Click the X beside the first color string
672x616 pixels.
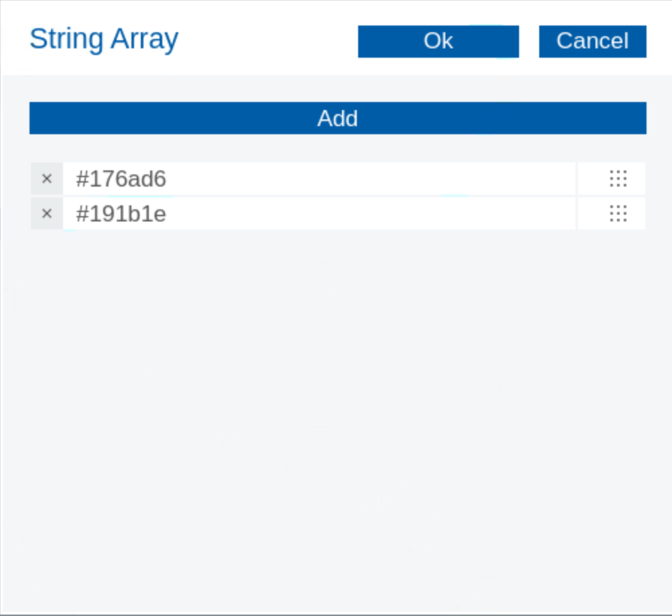[x=47, y=179]
